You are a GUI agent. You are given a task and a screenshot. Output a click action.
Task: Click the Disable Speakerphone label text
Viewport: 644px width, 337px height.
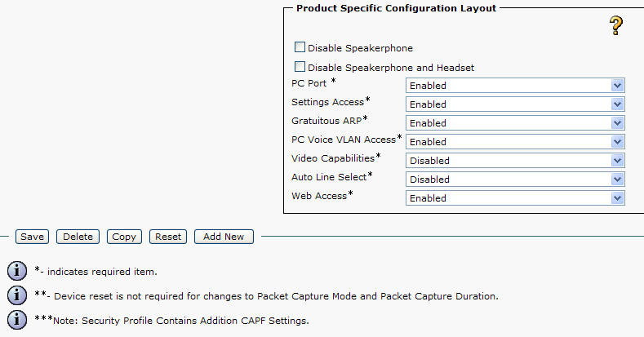tap(360, 49)
